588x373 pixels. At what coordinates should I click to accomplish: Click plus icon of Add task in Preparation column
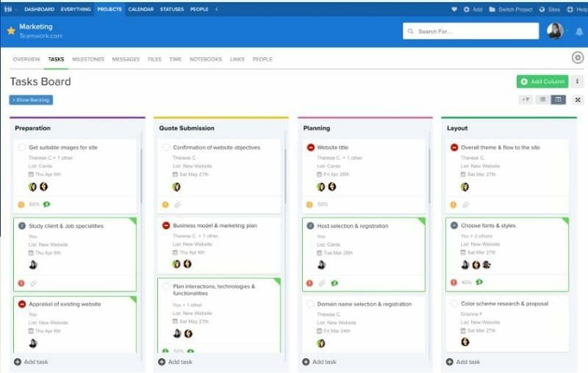[17, 362]
